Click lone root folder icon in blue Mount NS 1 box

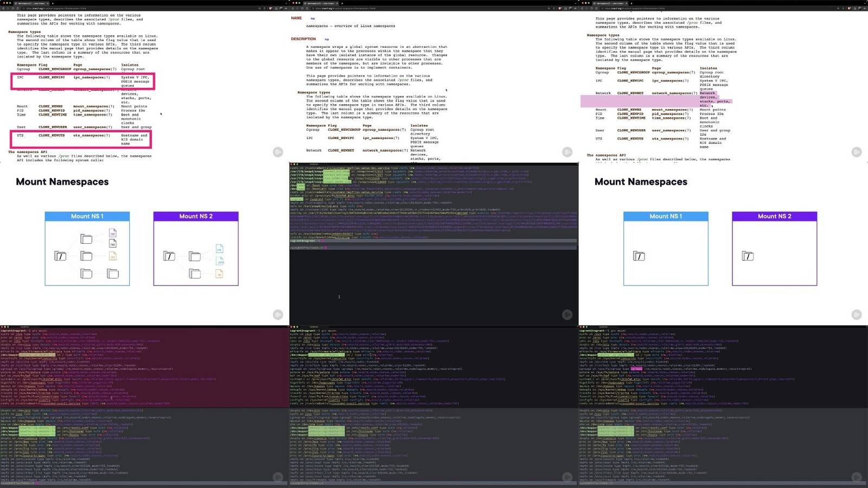pos(639,256)
